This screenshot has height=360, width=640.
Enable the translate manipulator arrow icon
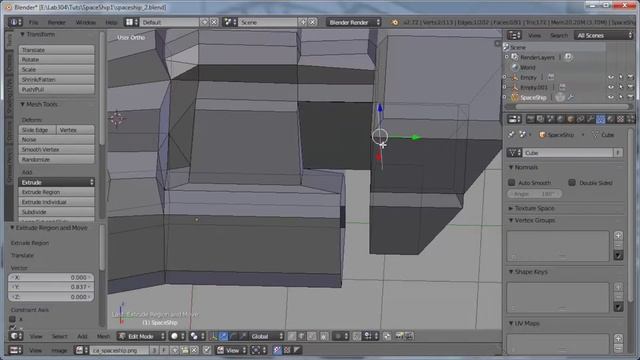point(223,336)
